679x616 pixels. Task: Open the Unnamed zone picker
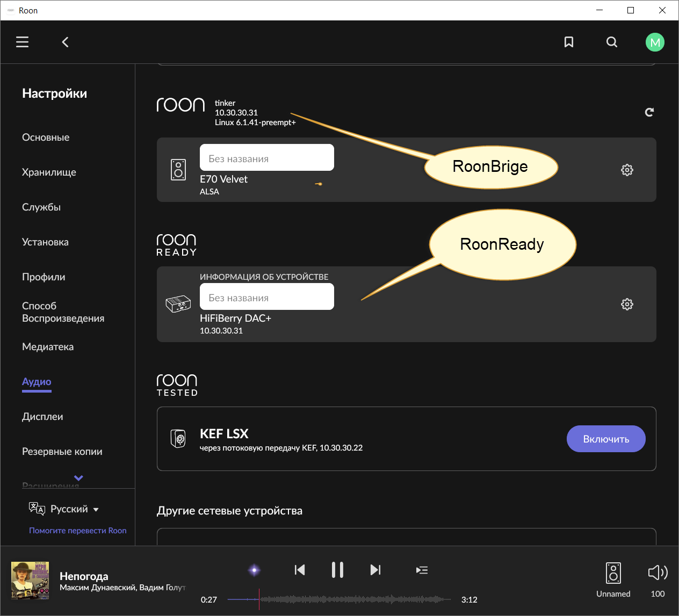[x=613, y=580]
